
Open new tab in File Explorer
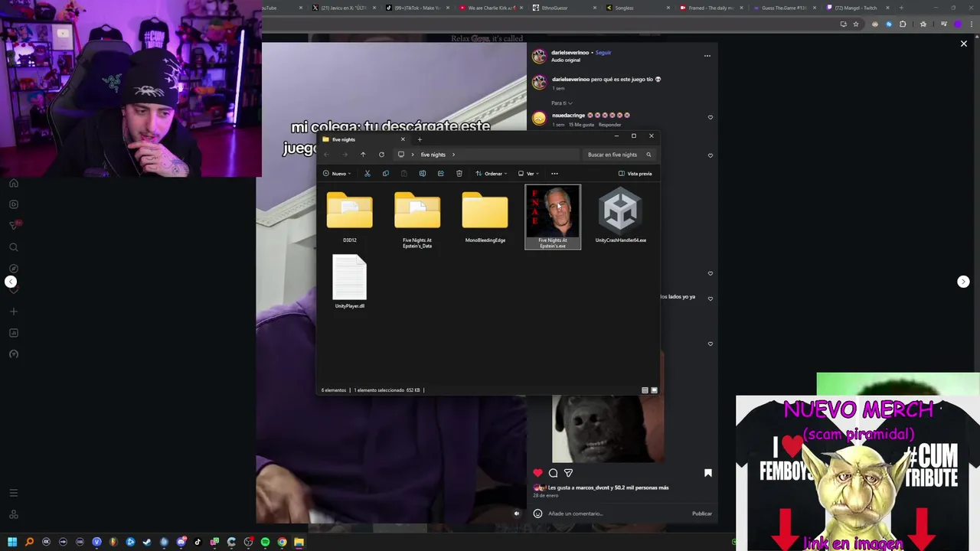(x=420, y=139)
